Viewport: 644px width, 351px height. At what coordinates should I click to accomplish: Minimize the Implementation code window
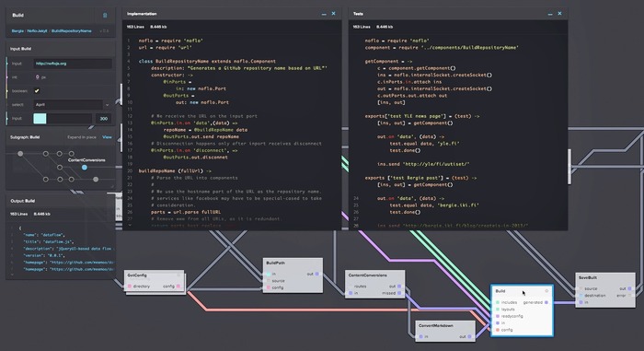click(x=324, y=14)
